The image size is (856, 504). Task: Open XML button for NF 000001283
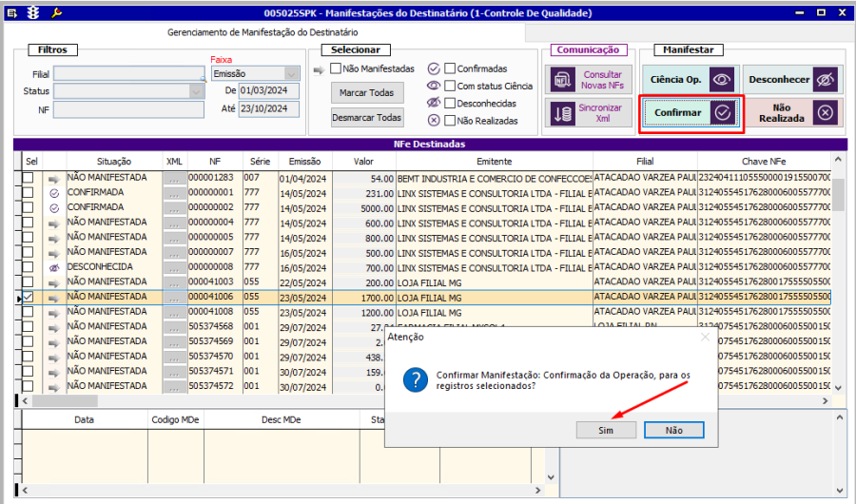coord(174,178)
